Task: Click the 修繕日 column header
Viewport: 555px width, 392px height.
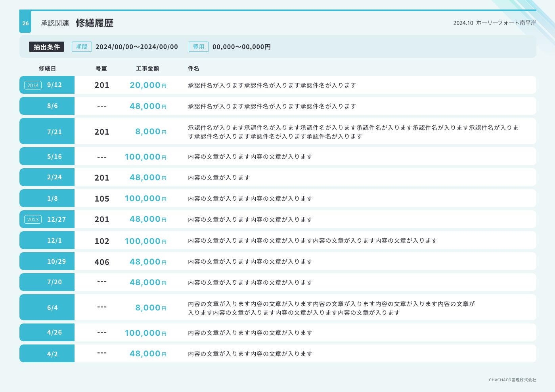Action: 47,69
